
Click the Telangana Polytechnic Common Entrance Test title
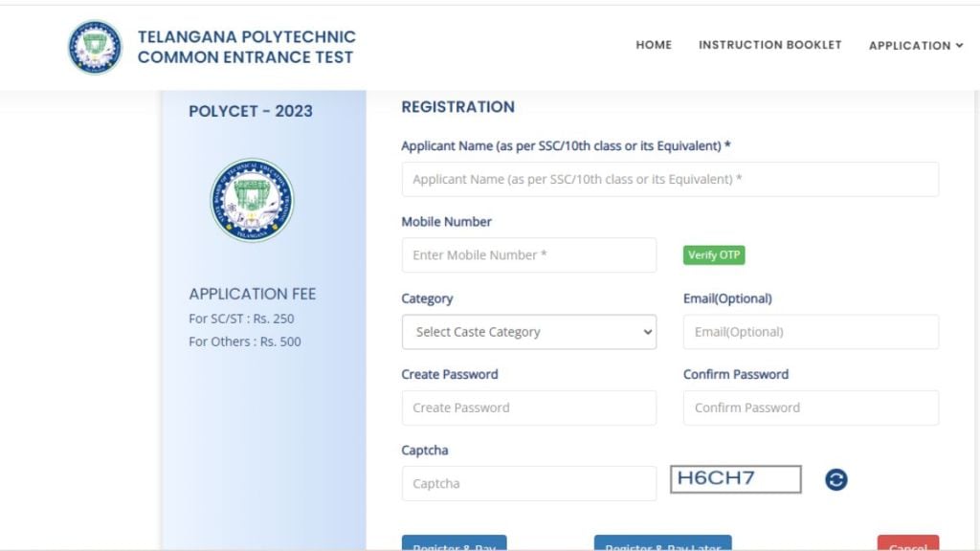tap(246, 47)
